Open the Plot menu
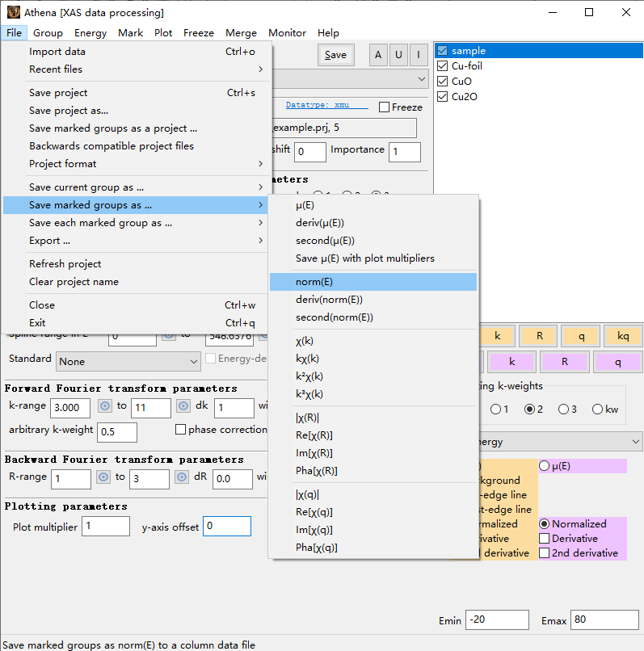 click(x=163, y=33)
